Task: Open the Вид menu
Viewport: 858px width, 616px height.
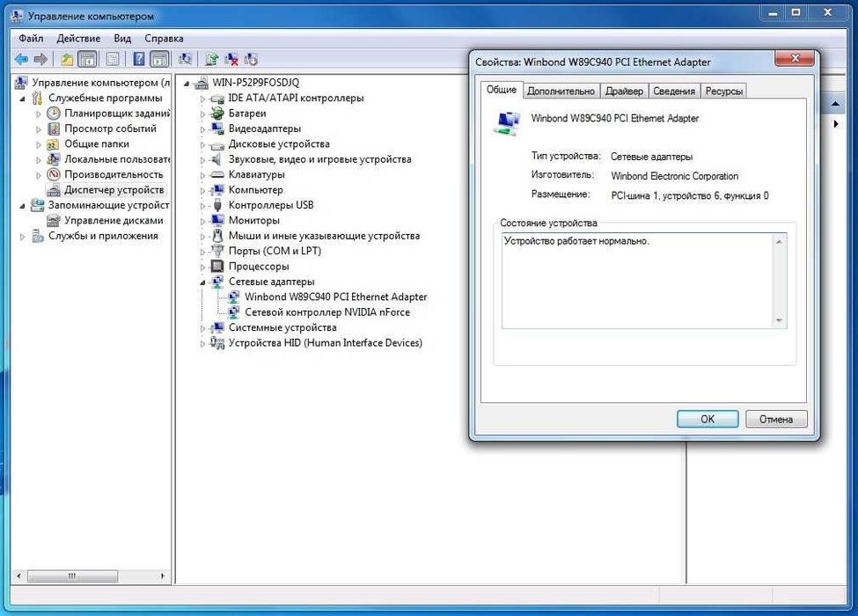Action: click(x=122, y=39)
